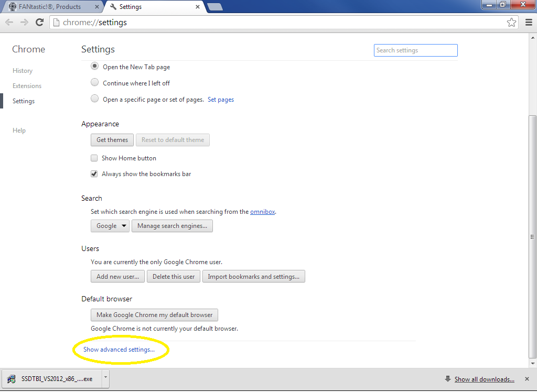Select Continue where I left off
The width and height of the screenshot is (537, 392).
click(x=94, y=82)
